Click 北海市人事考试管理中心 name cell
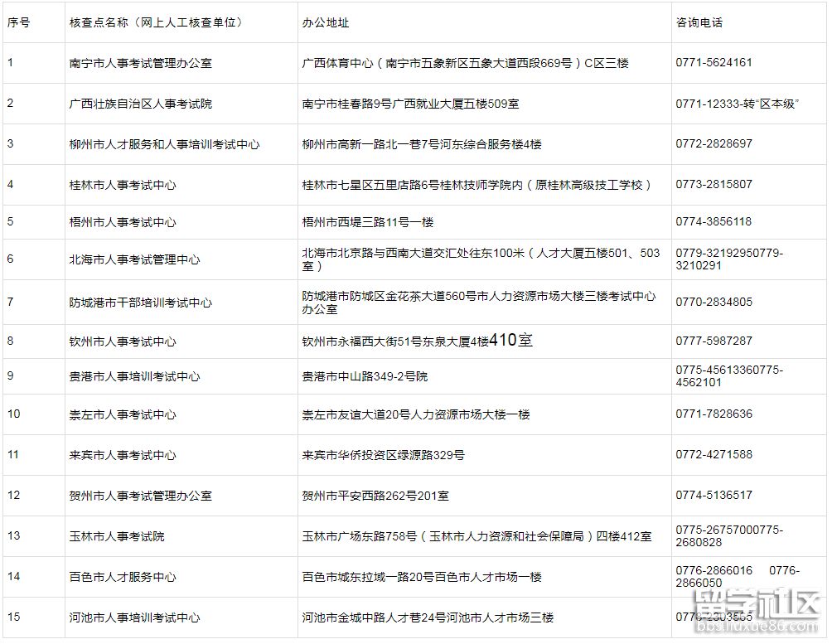 pyautogui.click(x=134, y=259)
